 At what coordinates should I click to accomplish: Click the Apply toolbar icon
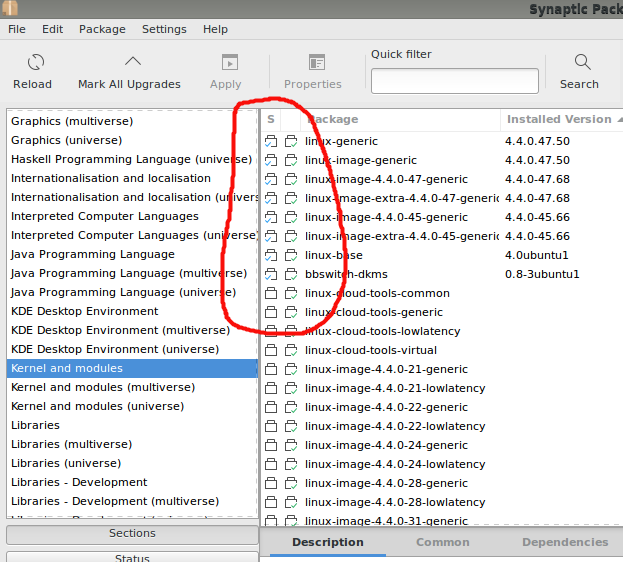pyautogui.click(x=230, y=62)
